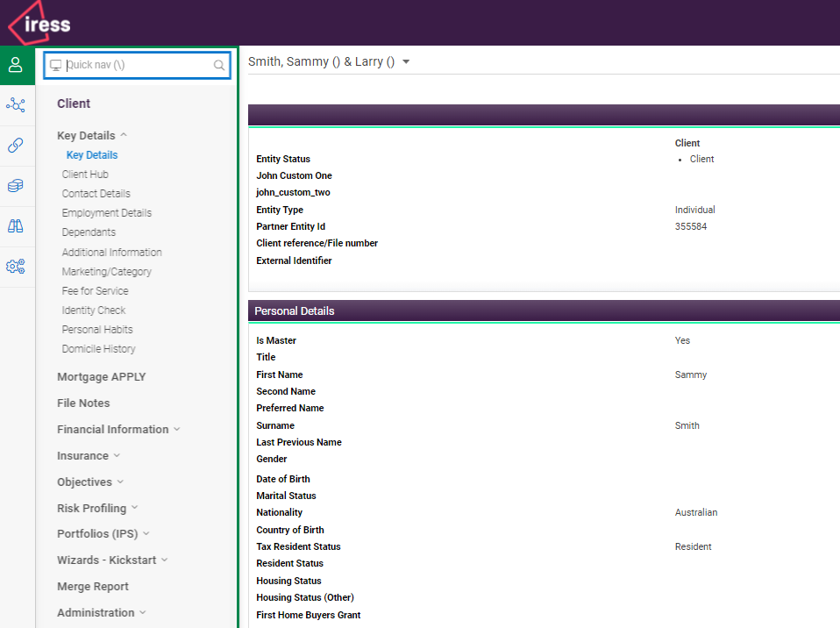This screenshot has height=628, width=840.
Task: Open Contact Details page
Action: (96, 194)
